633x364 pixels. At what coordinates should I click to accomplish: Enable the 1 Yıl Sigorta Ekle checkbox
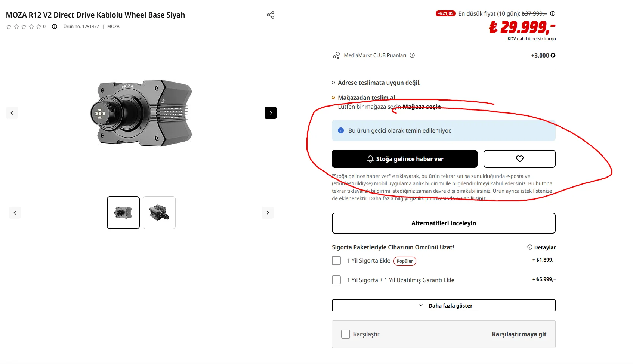(x=336, y=260)
